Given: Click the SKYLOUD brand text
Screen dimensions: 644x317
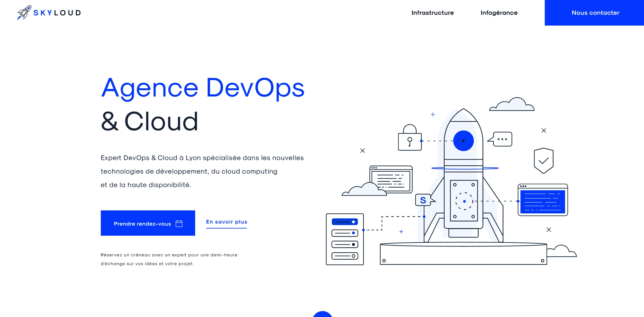Looking at the screenshot, I should (57, 13).
